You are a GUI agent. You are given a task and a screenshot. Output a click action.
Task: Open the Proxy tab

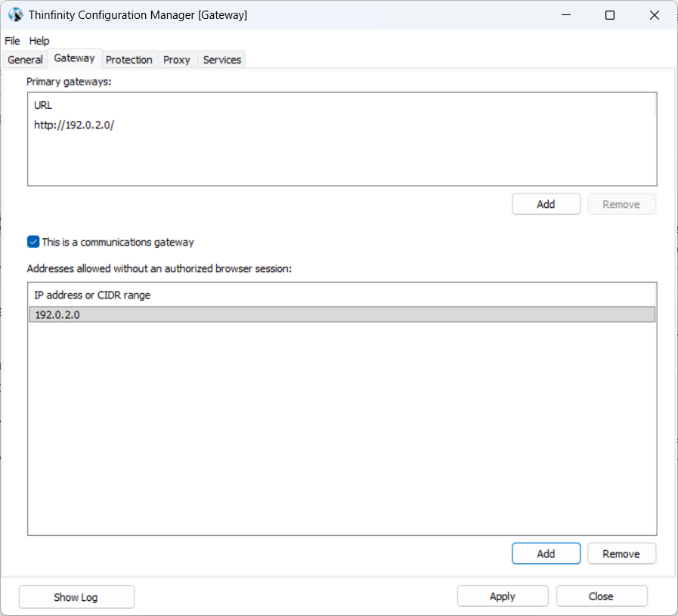[x=177, y=60]
